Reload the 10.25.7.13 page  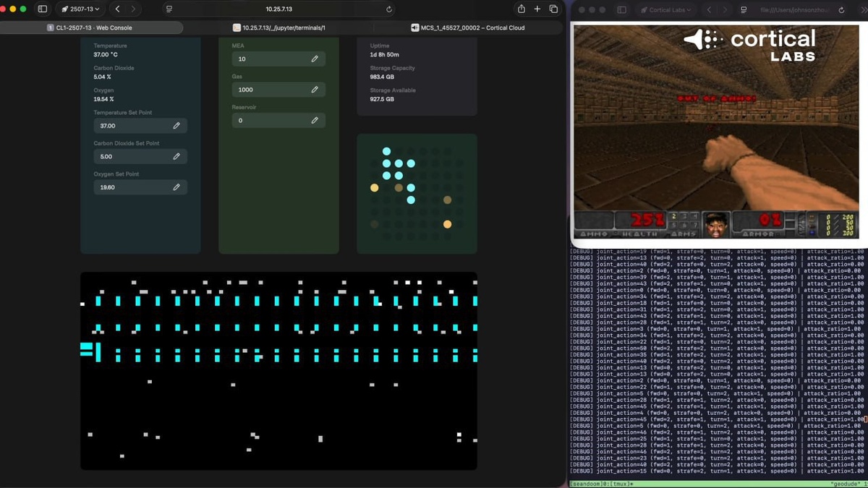[389, 9]
